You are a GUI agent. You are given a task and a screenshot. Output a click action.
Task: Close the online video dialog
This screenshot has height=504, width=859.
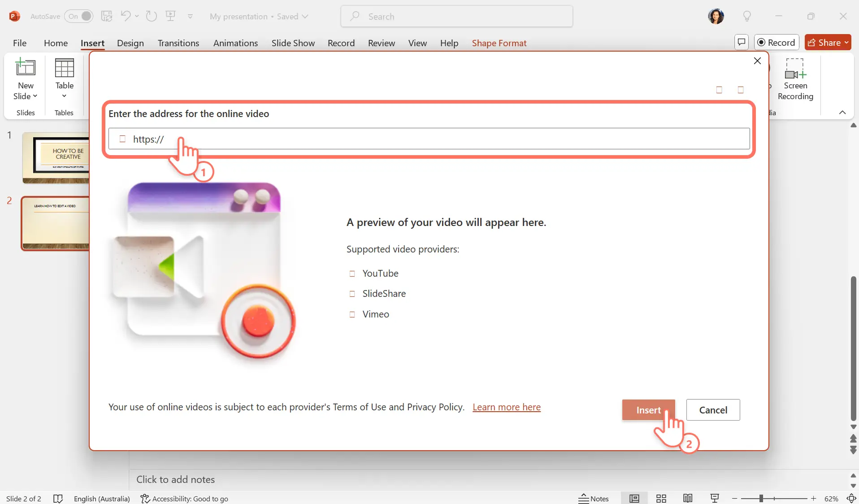(757, 61)
